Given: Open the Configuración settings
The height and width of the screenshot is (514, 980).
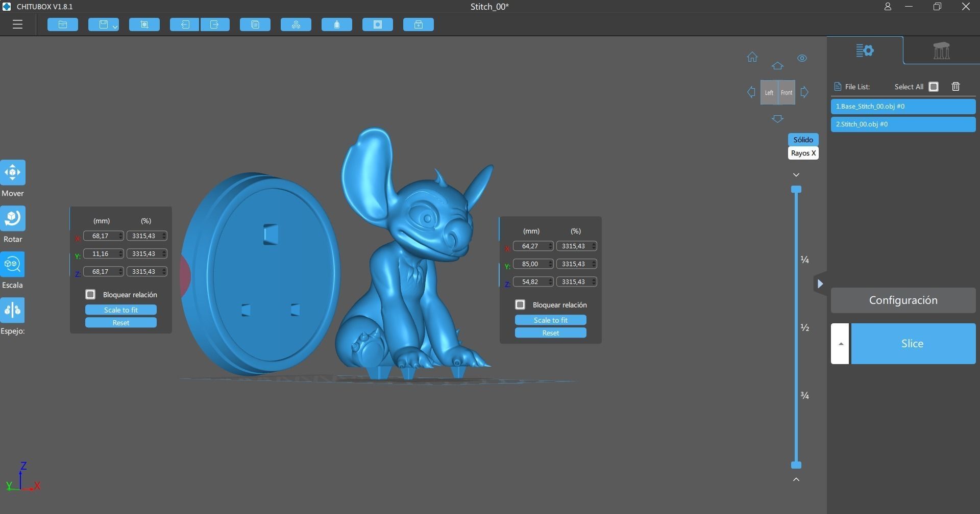Looking at the screenshot, I should pos(903,300).
